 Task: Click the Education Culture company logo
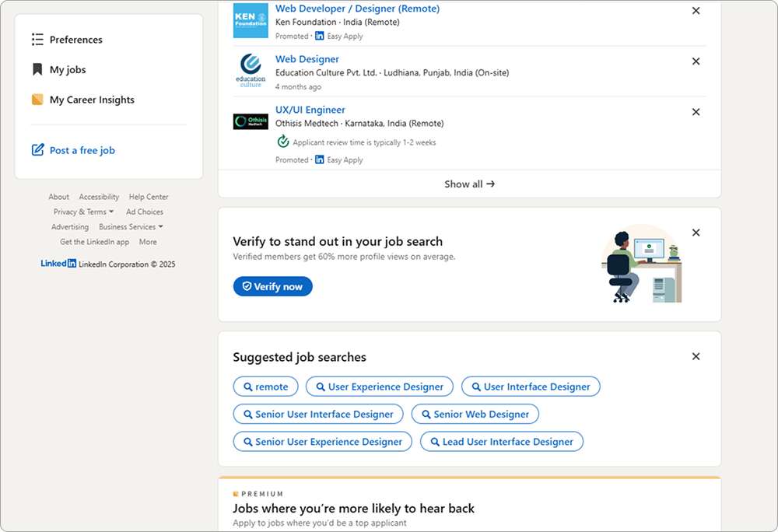coord(251,71)
